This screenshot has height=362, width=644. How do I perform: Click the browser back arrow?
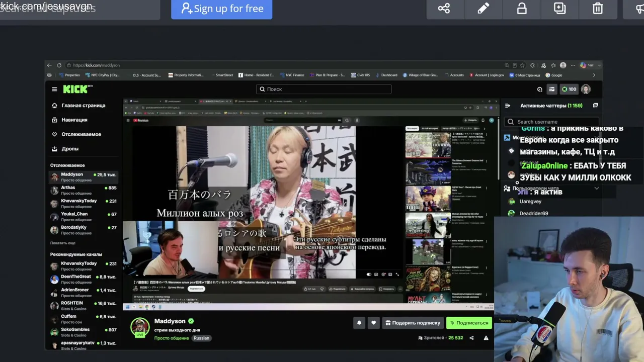pyautogui.click(x=49, y=65)
